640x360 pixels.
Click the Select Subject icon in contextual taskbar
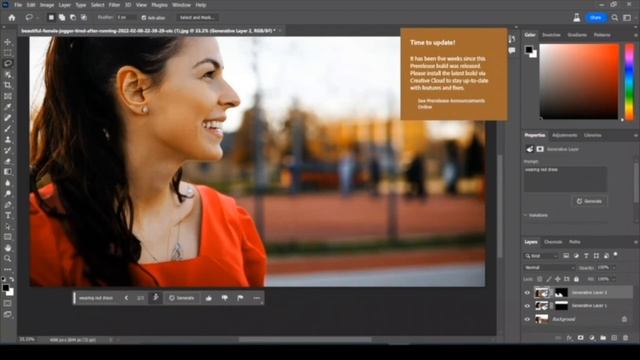[156, 298]
